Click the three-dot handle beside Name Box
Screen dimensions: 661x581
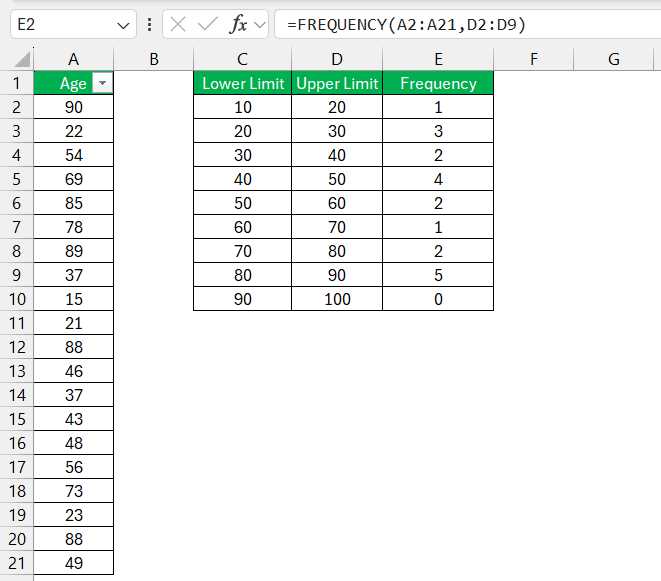(149, 24)
